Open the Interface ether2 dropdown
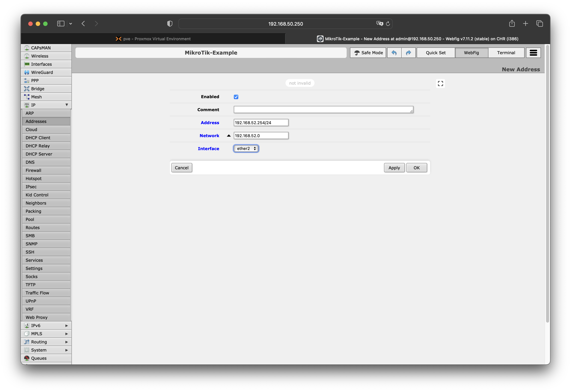 click(x=246, y=149)
